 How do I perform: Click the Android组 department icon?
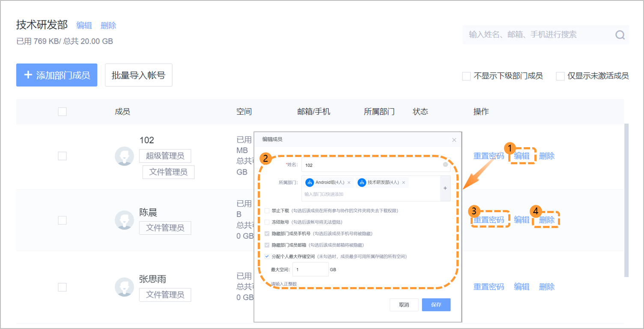(x=310, y=182)
